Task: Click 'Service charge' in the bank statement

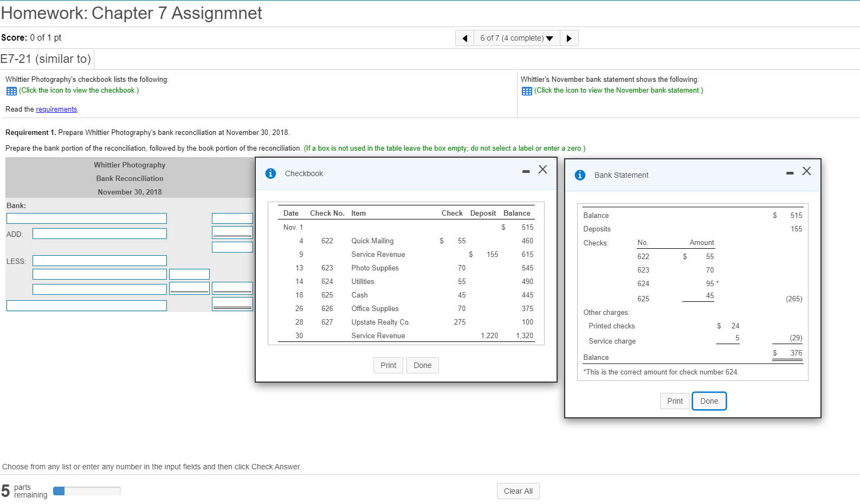Action: (612, 341)
